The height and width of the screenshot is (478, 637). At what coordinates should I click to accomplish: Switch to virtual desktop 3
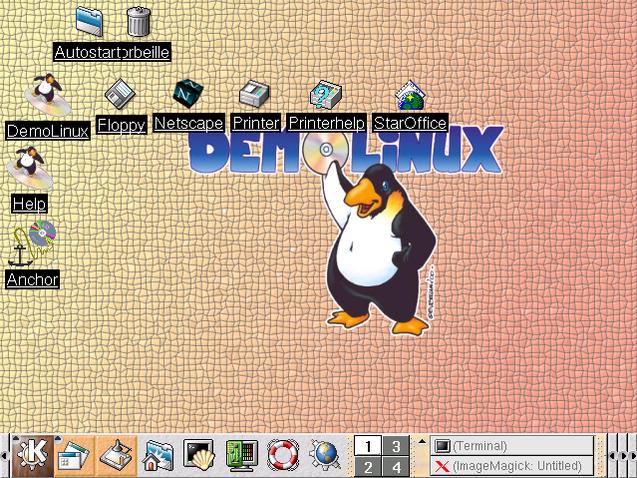pos(395,446)
